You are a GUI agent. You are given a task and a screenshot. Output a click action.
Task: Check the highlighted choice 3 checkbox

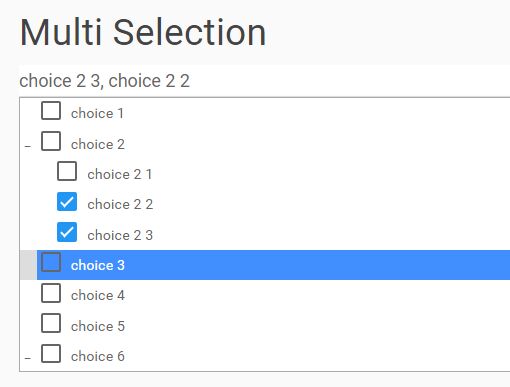(51, 262)
